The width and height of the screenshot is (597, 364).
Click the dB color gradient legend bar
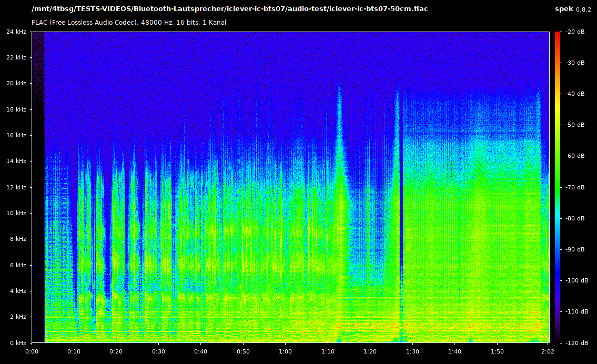click(x=558, y=187)
